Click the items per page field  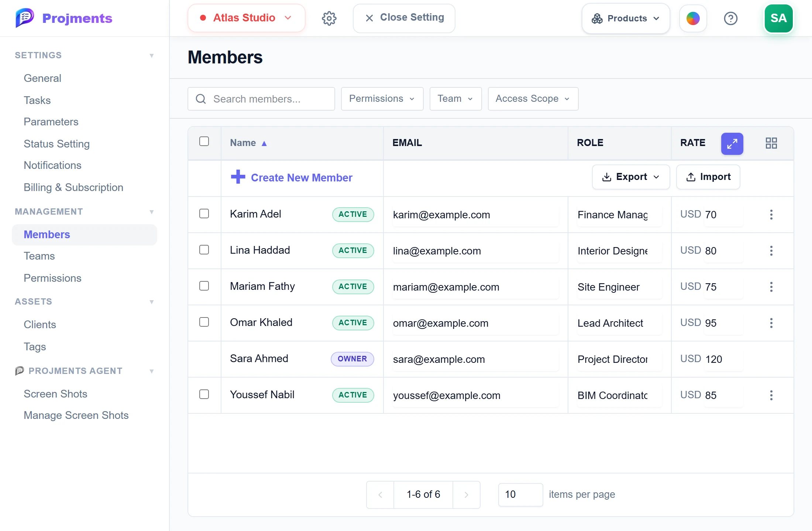(x=520, y=494)
